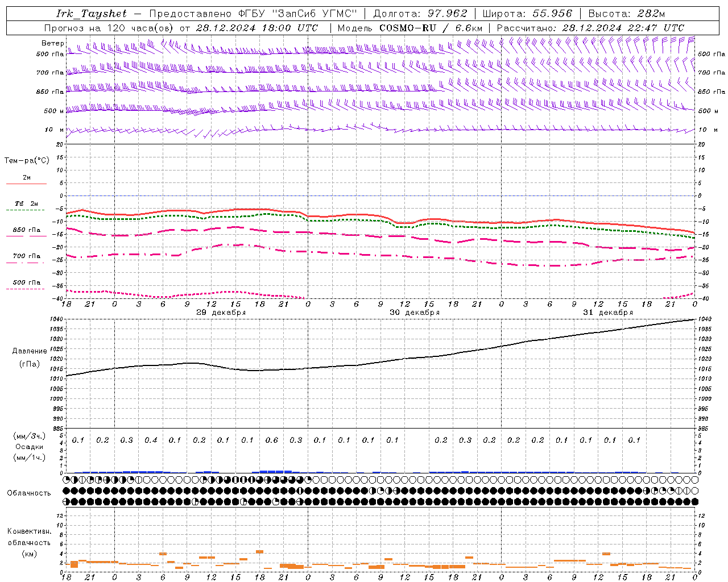The height and width of the screenshot is (582, 728).
Task: Click the (мм/1ч.) precipitation unit label
Action: (30, 458)
